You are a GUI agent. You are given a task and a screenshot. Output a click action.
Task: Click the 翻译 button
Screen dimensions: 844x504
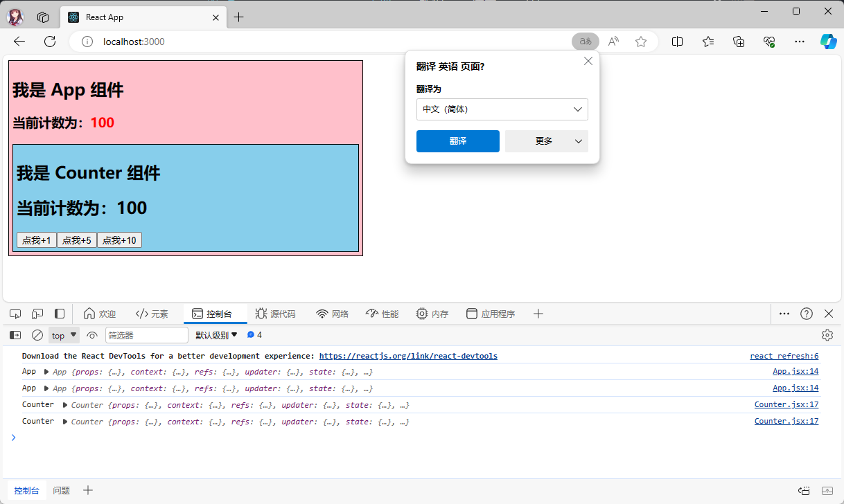click(x=457, y=141)
